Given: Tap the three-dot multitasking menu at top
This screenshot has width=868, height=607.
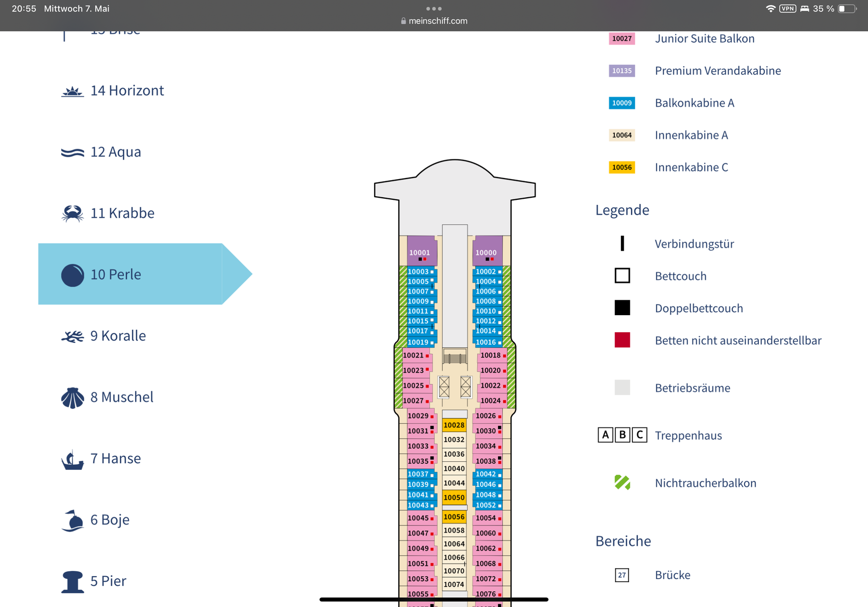Looking at the screenshot, I should [434, 9].
